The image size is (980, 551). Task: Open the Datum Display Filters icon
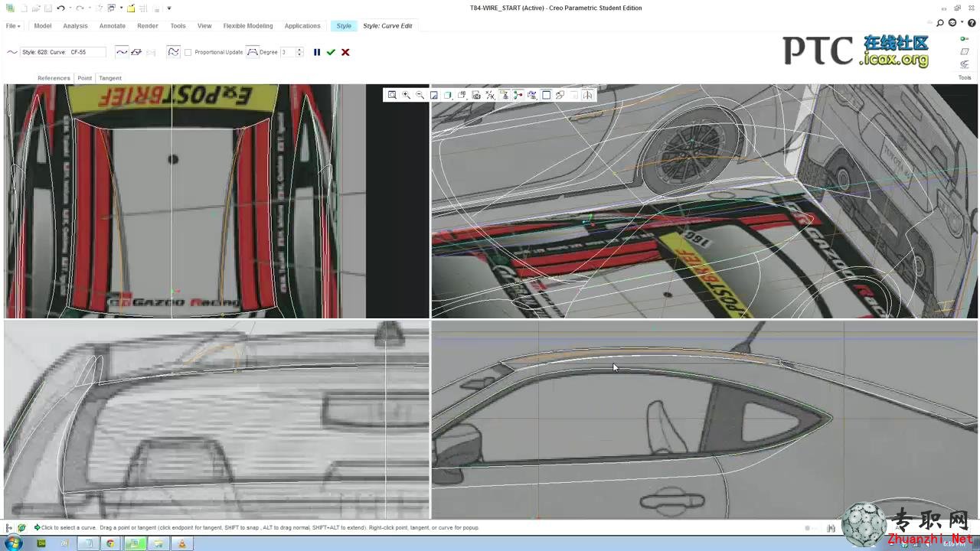click(x=490, y=95)
